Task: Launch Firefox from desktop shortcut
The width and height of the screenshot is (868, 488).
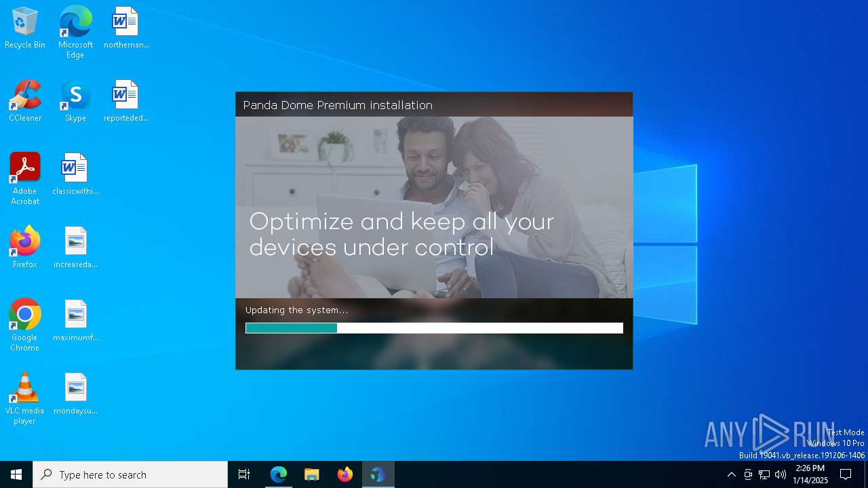Action: coord(25,248)
